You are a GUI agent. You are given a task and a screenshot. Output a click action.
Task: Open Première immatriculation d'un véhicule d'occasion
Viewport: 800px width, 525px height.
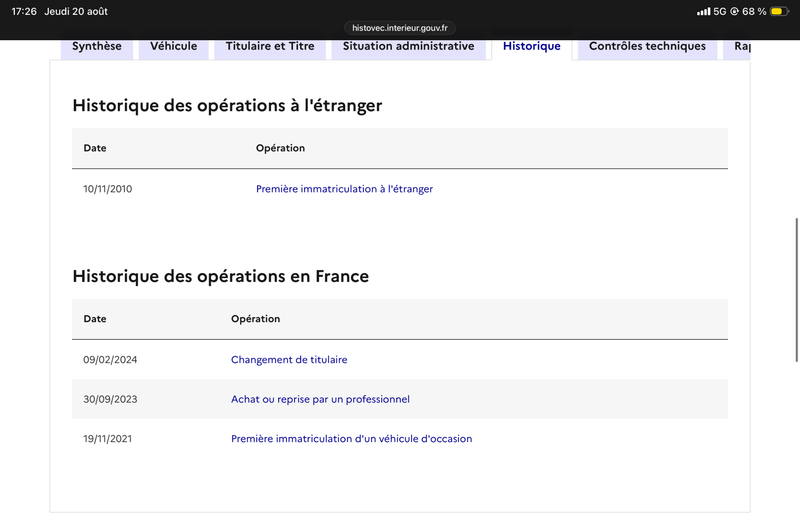click(x=351, y=439)
